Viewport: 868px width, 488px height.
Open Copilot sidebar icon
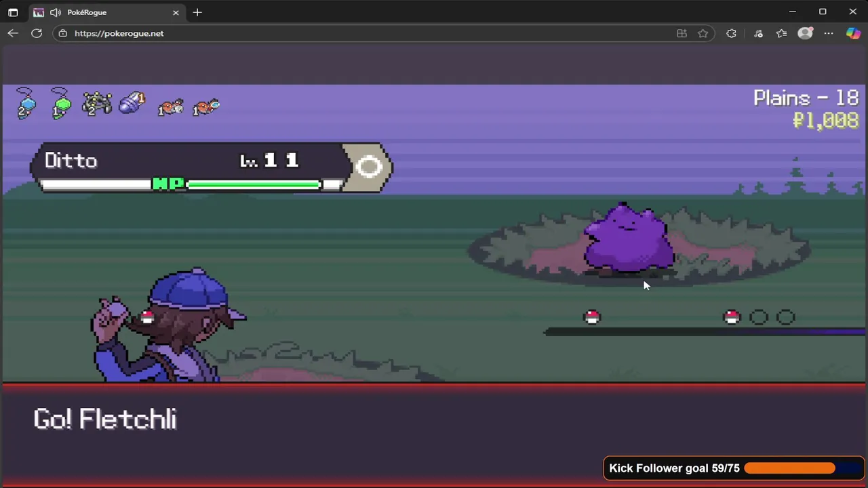(x=853, y=33)
